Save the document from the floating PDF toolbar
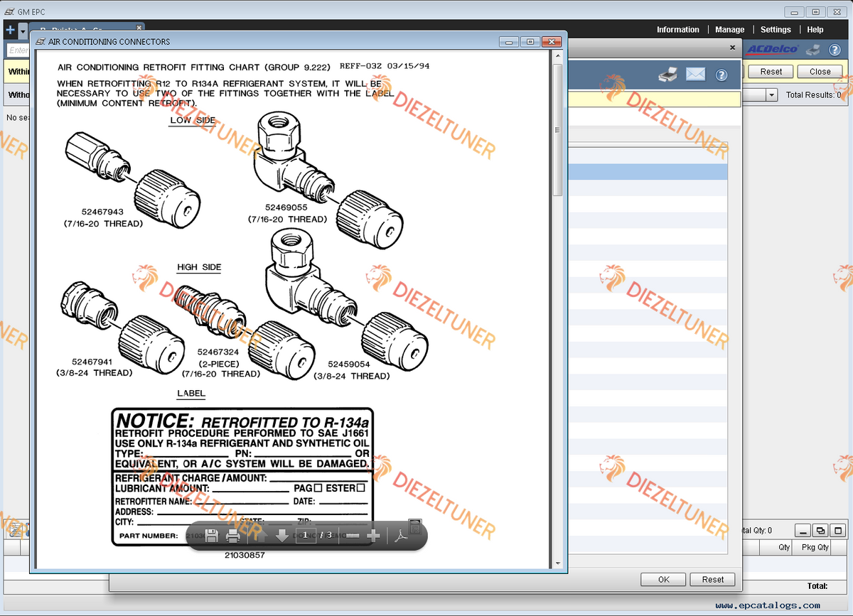This screenshot has width=853, height=616. 211,536
